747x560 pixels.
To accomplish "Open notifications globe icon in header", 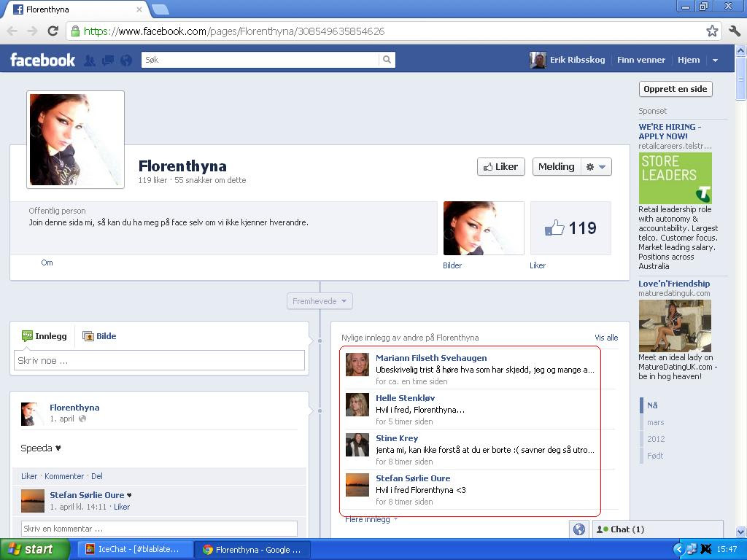I will click(126, 61).
